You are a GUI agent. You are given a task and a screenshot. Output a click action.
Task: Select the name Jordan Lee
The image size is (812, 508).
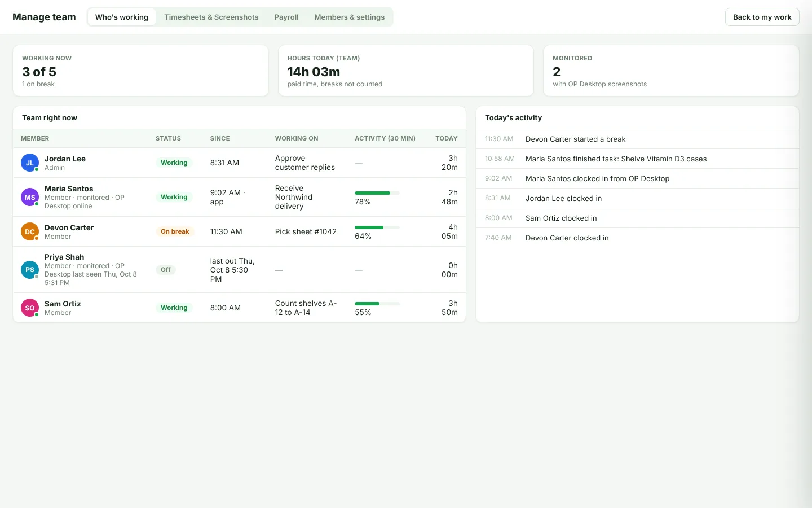pyautogui.click(x=65, y=159)
